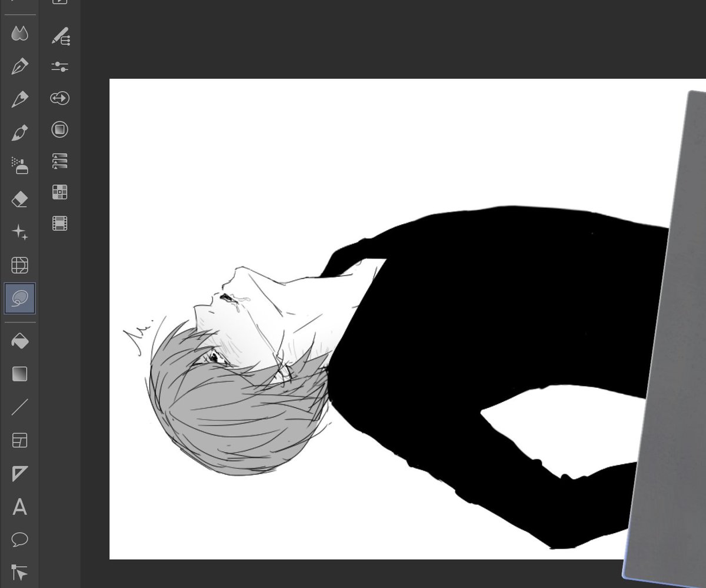Open the film strip Timeline palette
This screenshot has width=706, height=588.
(60, 223)
